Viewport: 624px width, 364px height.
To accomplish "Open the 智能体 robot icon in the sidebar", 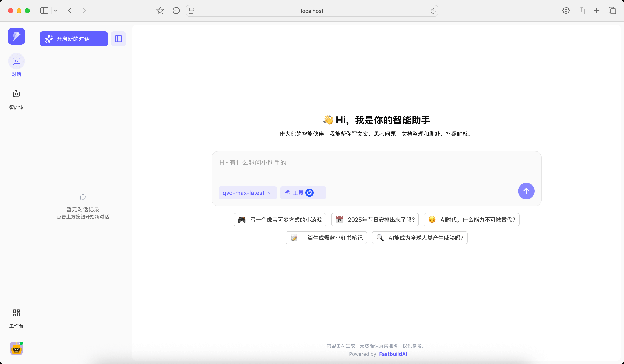I will 16,94.
